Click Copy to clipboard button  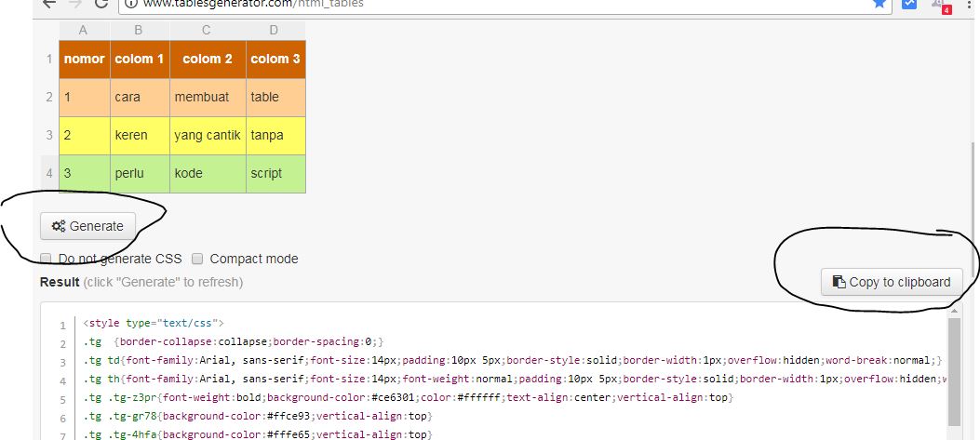coord(892,282)
